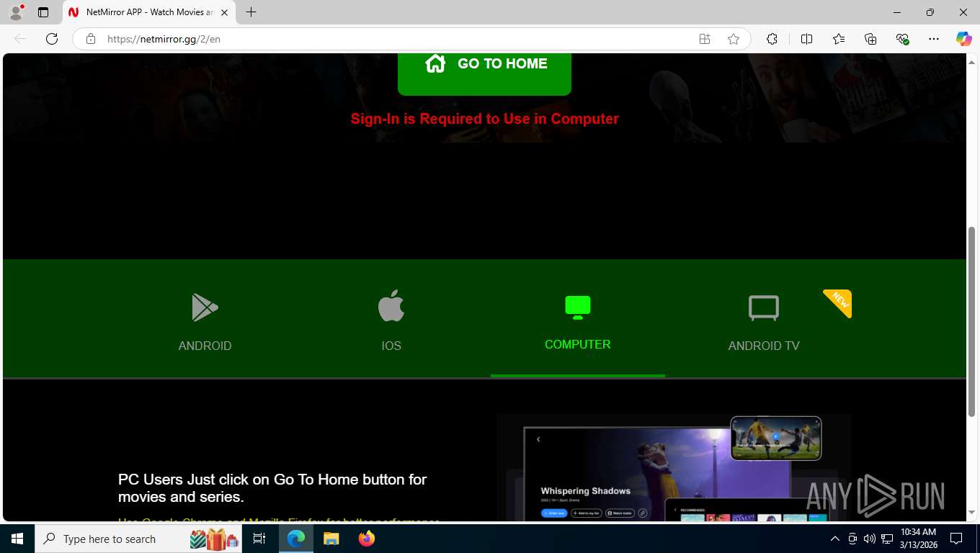980x553 pixels.
Task: Open Task View on taskbar
Action: [259, 539]
